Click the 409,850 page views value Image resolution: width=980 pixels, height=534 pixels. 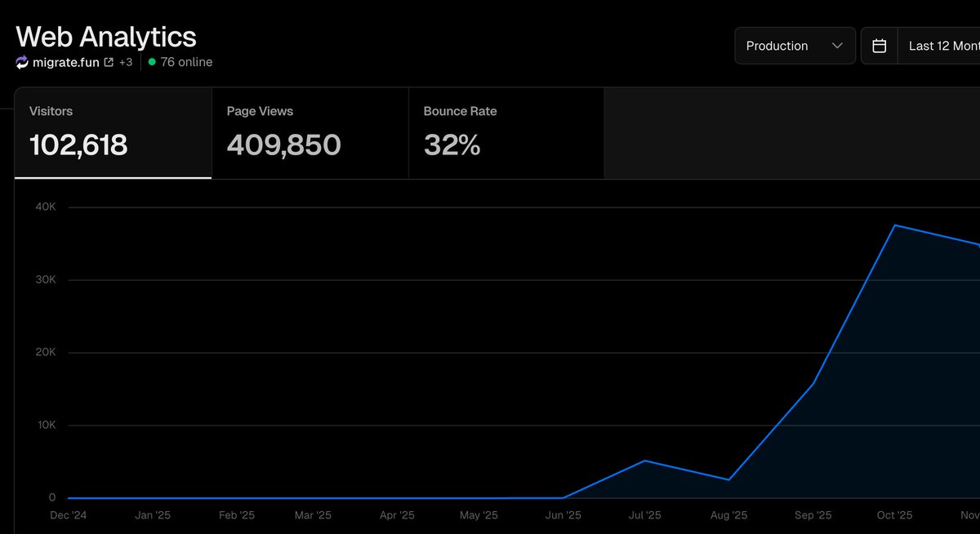(284, 145)
